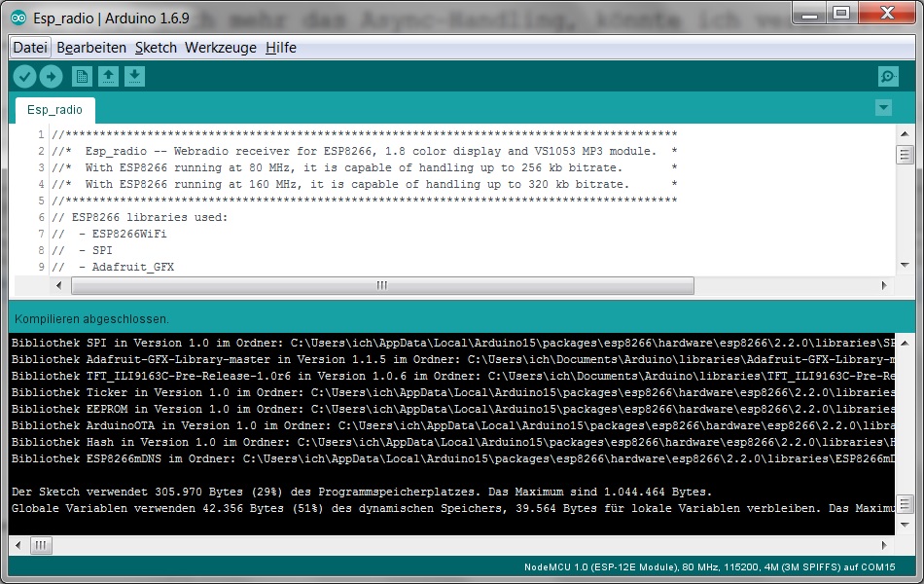Click console vertical scrollbar thumb
This screenshot has width=924, height=584.
click(905, 504)
